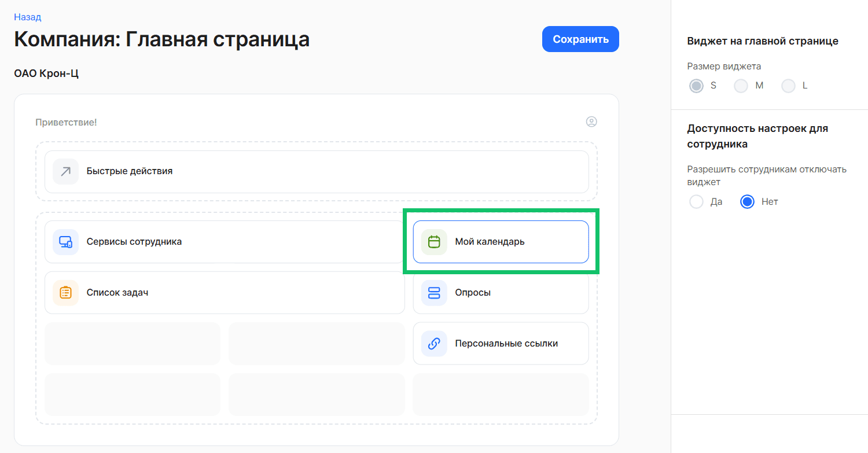The image size is (868, 453).
Task: Select widget size M
Action: pyautogui.click(x=741, y=85)
